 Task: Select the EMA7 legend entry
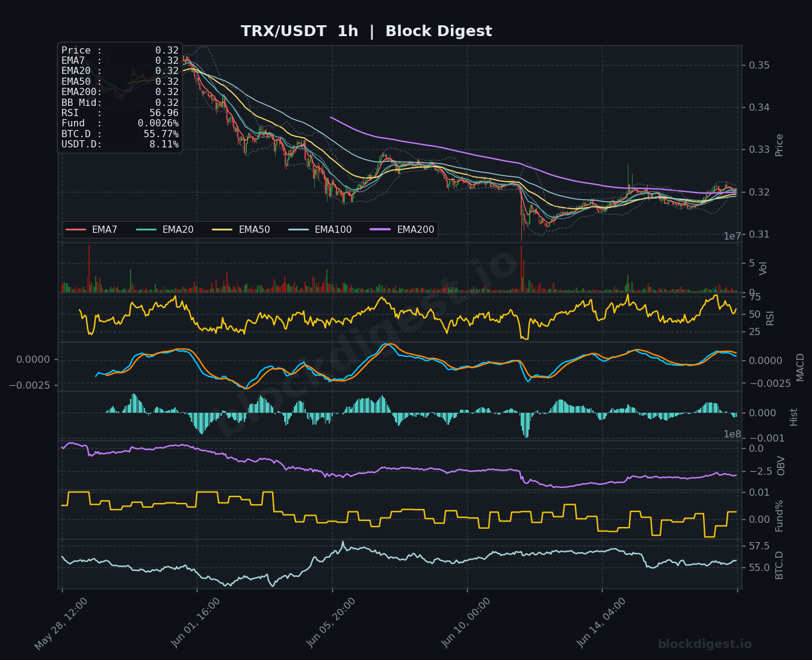point(91,230)
